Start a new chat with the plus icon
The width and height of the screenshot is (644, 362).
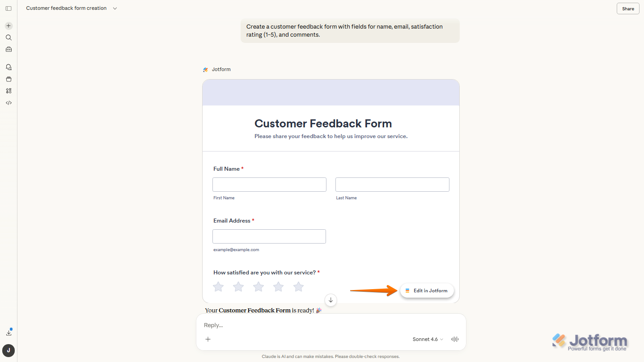coord(8,25)
